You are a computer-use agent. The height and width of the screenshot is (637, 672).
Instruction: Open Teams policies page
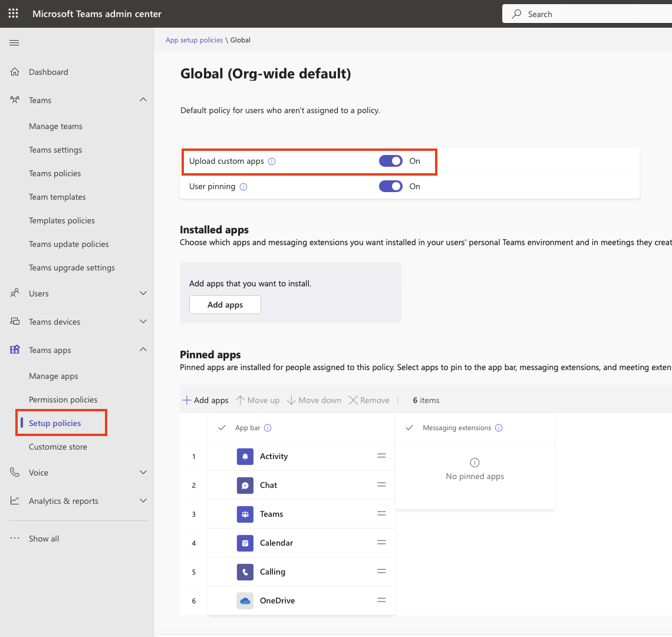click(55, 173)
